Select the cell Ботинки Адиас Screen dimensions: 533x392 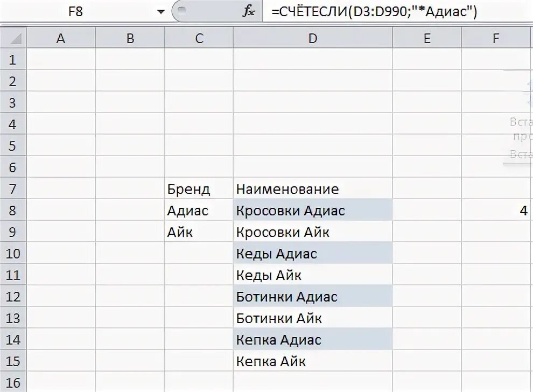(313, 296)
